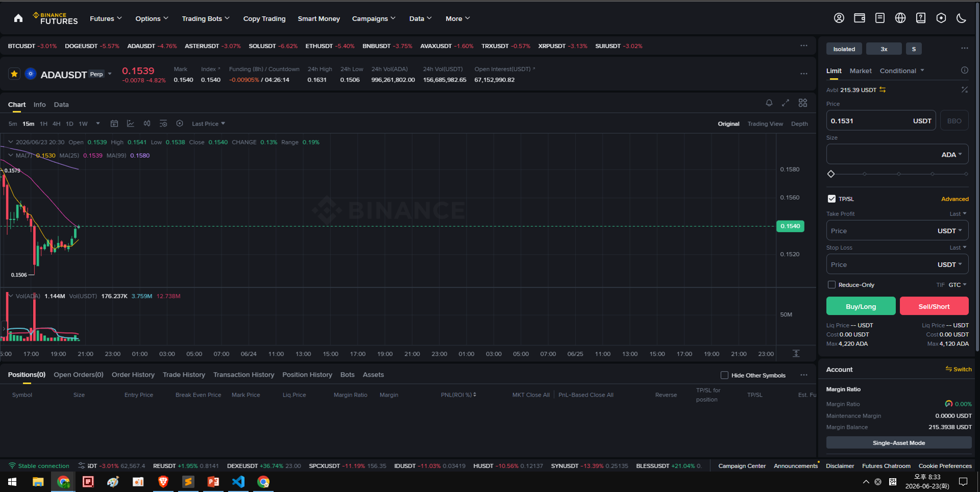Screen dimensions: 980x492
Task: Click the order size slider handle
Action: pyautogui.click(x=831, y=174)
